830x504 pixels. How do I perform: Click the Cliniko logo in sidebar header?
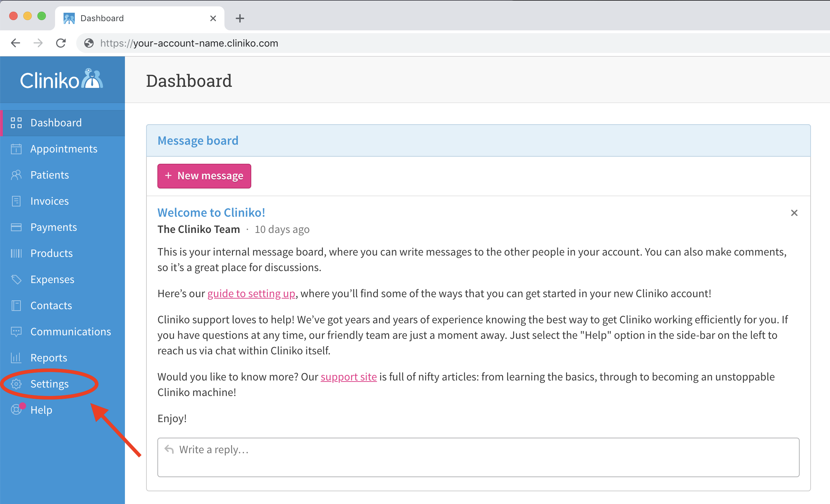pyautogui.click(x=62, y=79)
